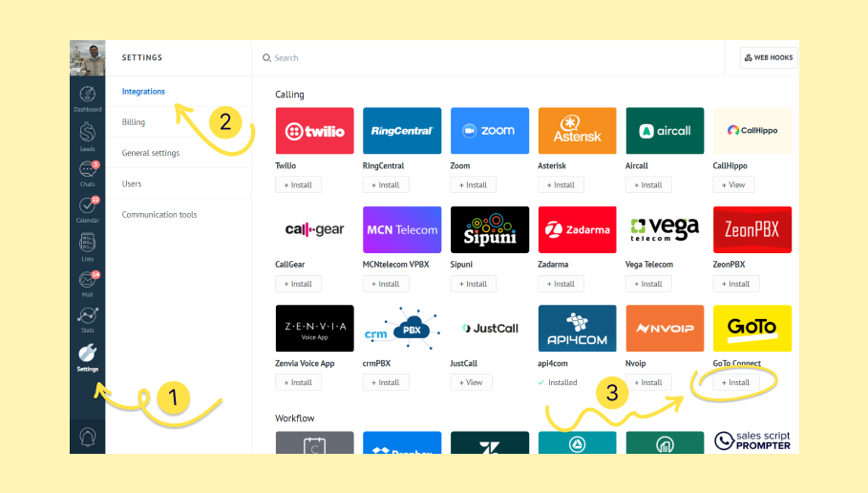Click the notifications bell icon
The height and width of the screenshot is (493, 868).
click(88, 437)
